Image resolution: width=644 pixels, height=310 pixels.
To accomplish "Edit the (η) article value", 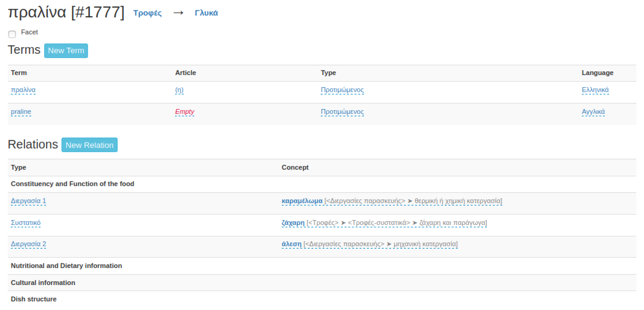I will tap(179, 90).
